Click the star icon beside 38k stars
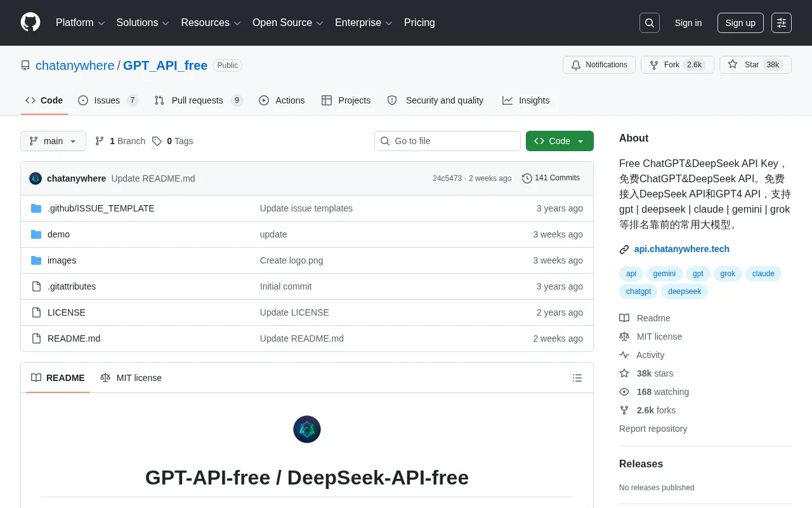 pyautogui.click(x=624, y=373)
